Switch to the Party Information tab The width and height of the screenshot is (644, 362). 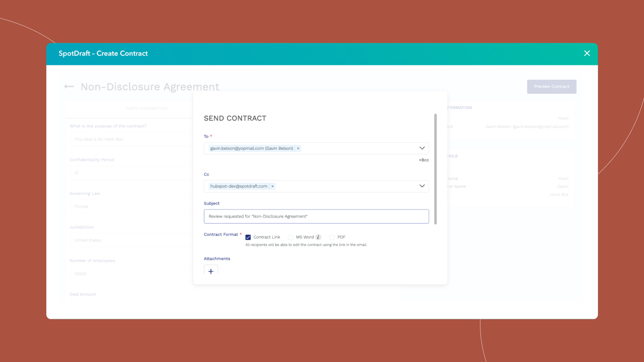pyautogui.click(x=147, y=108)
